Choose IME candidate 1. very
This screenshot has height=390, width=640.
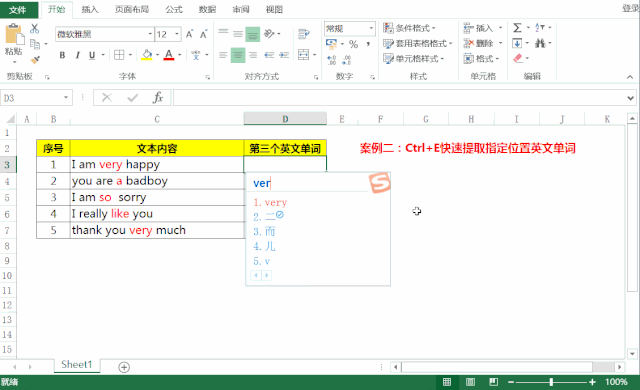point(270,202)
